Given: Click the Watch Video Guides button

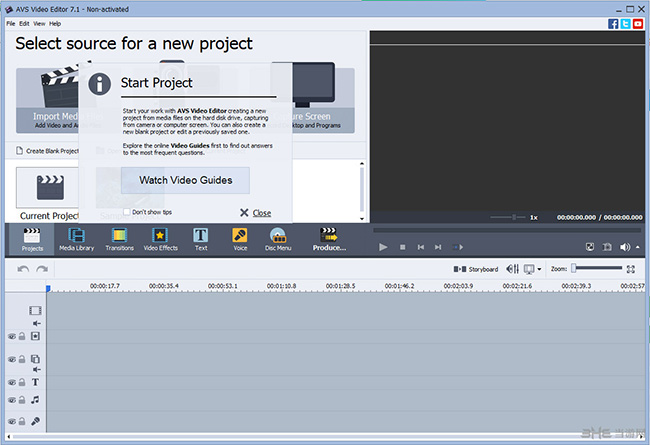Looking at the screenshot, I should click(x=185, y=180).
